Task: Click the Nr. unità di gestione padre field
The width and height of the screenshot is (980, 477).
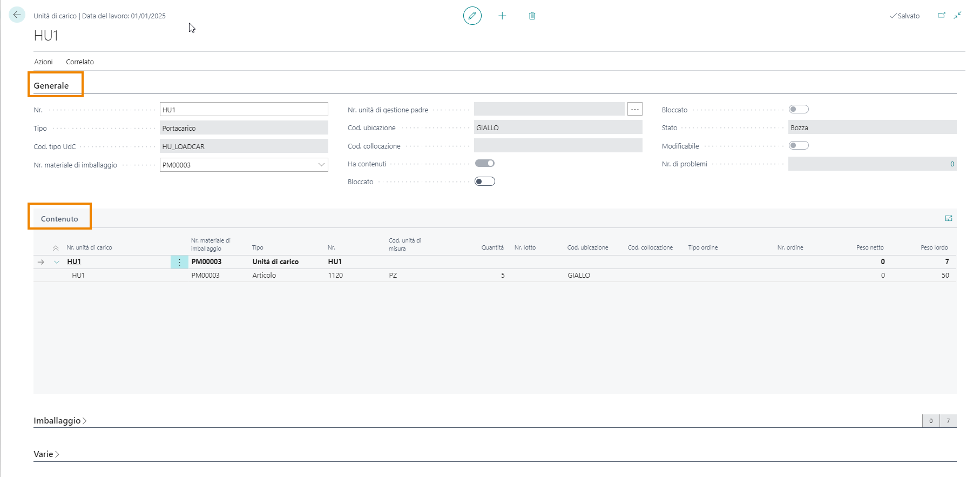Action: [x=549, y=109]
